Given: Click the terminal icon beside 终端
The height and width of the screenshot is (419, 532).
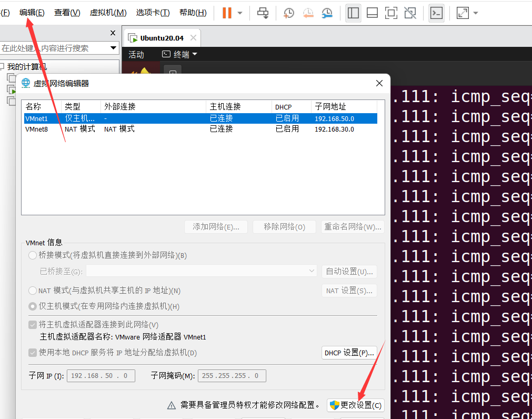Looking at the screenshot, I should click(x=166, y=54).
